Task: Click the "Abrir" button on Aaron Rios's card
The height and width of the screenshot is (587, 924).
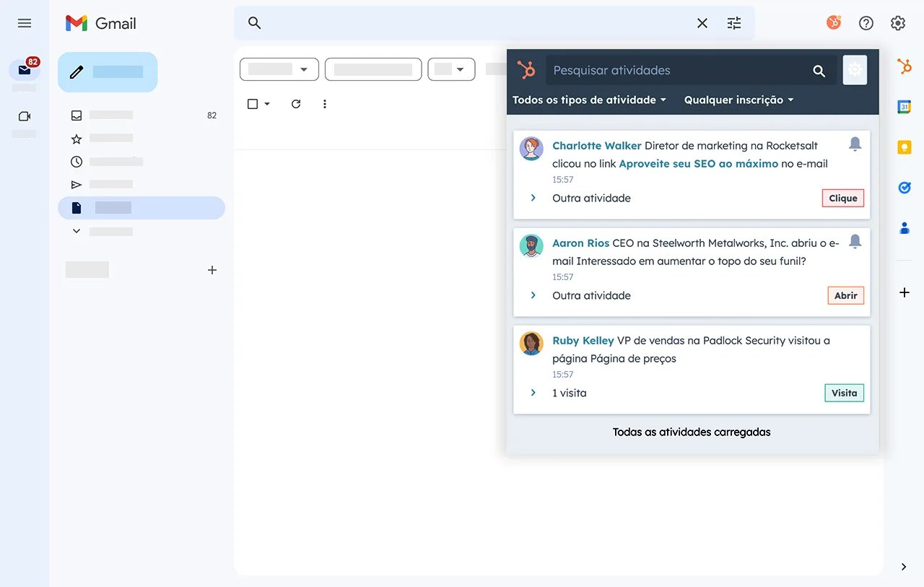Action: 845,295
